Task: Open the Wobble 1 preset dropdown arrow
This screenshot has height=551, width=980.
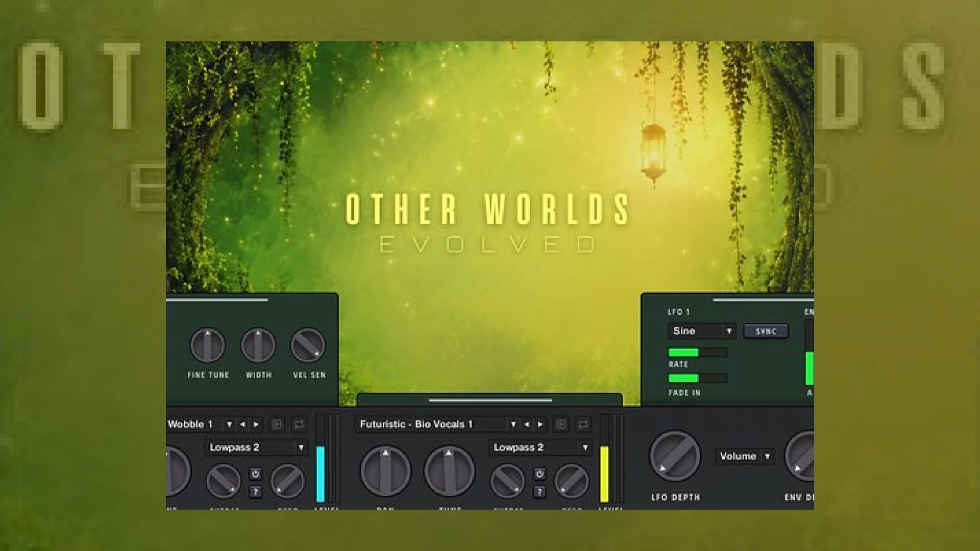Action: [229, 424]
